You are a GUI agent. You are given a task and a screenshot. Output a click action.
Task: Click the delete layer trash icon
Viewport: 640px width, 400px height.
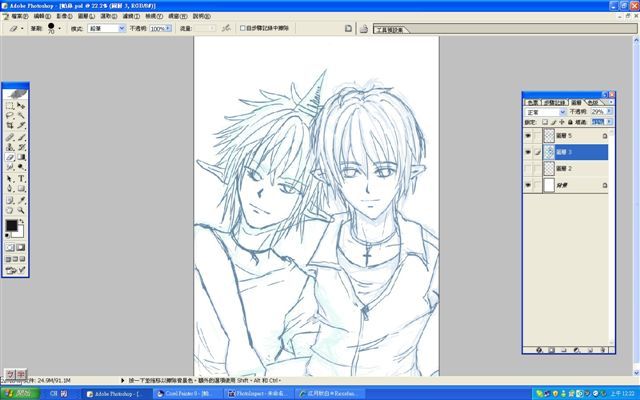(x=603, y=350)
